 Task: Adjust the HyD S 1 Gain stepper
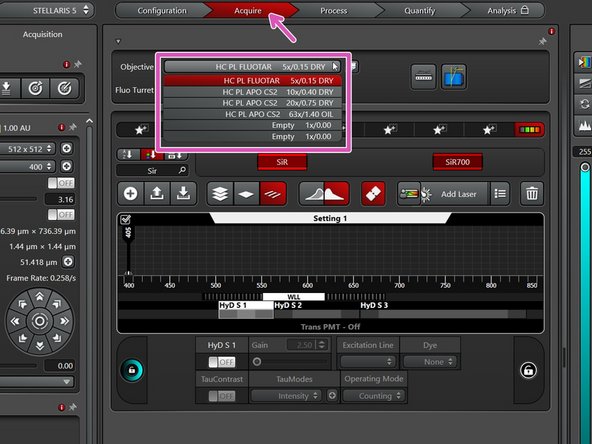click(x=322, y=345)
